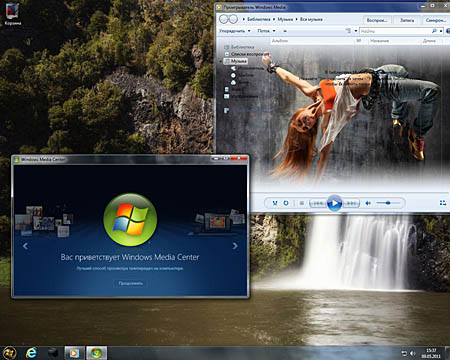The height and width of the screenshot is (360, 450).
Task: Open the system volume tray icon
Action: click(413, 353)
